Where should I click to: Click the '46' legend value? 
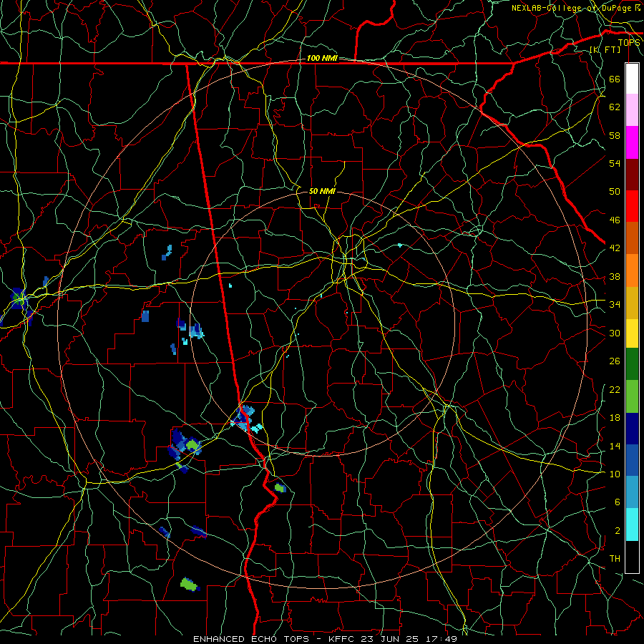(x=615, y=220)
